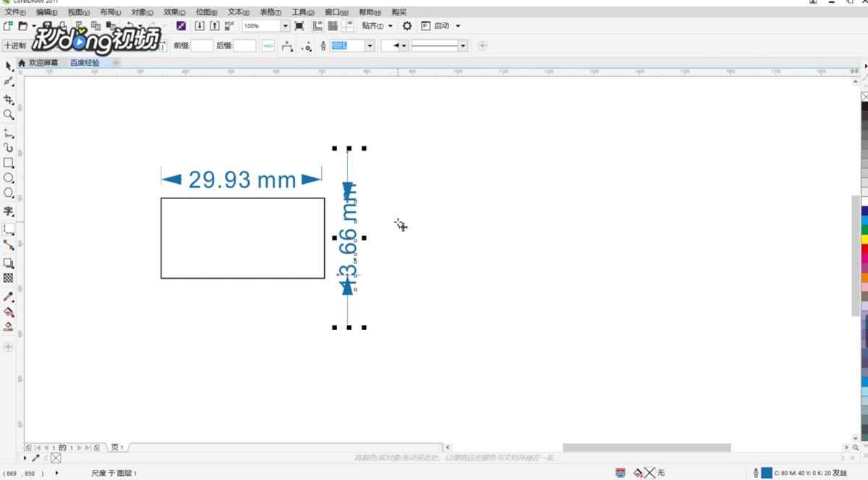Click the Full-screen preview icon

pos(299,26)
